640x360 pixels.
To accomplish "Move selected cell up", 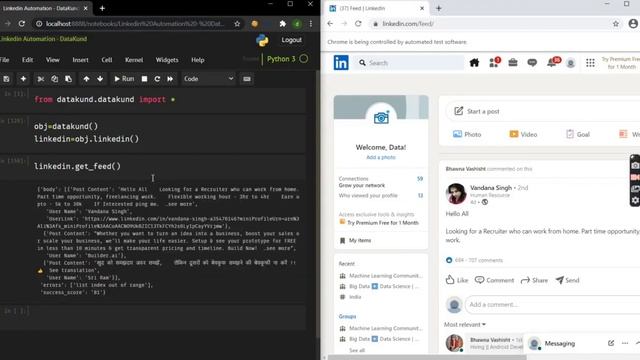I will [x=86, y=79].
